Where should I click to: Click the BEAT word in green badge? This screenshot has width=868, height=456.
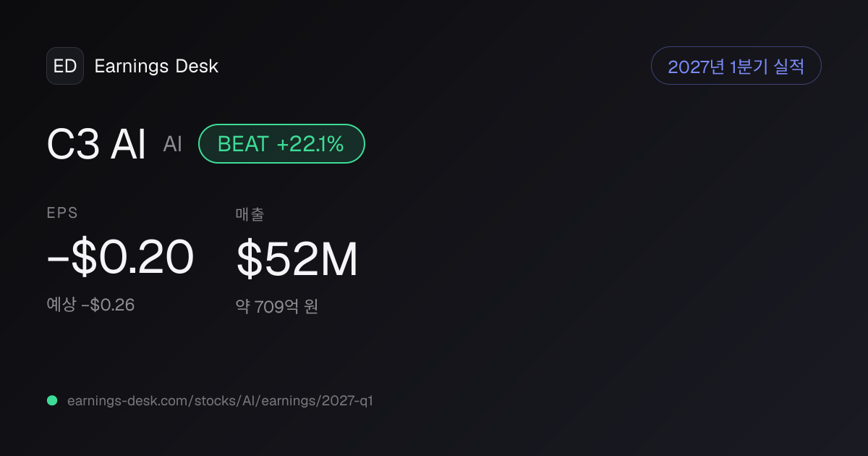(x=243, y=144)
